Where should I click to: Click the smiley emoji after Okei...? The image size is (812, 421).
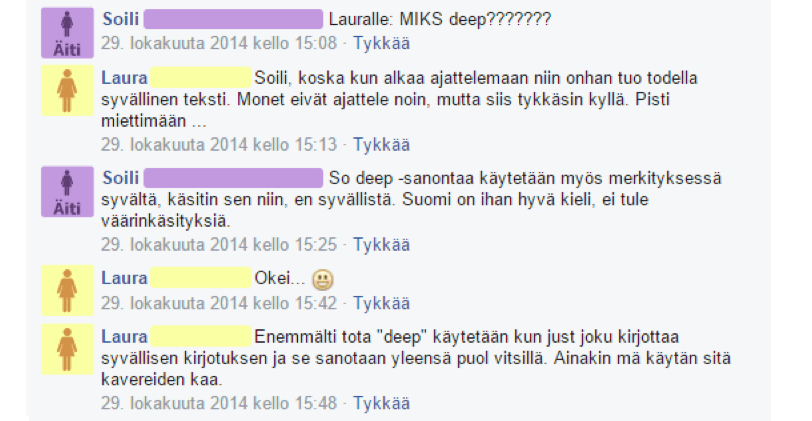click(323, 280)
